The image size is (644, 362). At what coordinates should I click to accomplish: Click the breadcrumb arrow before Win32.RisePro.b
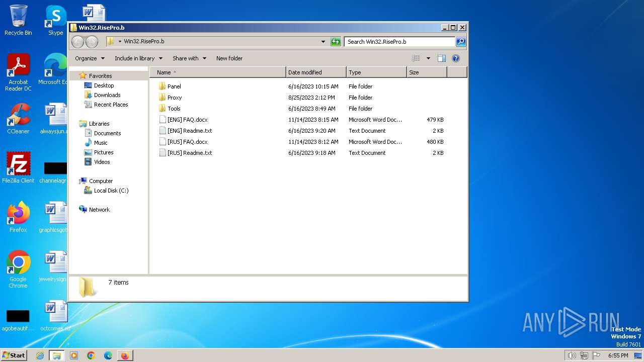(120, 42)
